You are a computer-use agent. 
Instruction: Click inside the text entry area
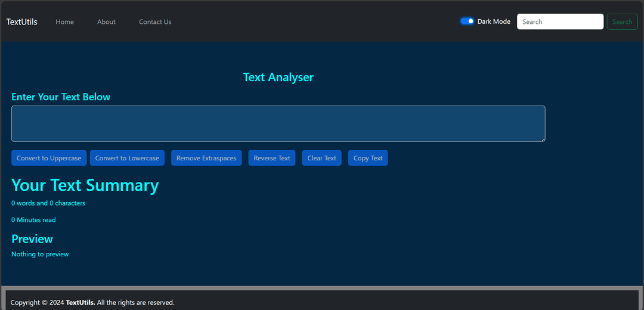pos(278,123)
